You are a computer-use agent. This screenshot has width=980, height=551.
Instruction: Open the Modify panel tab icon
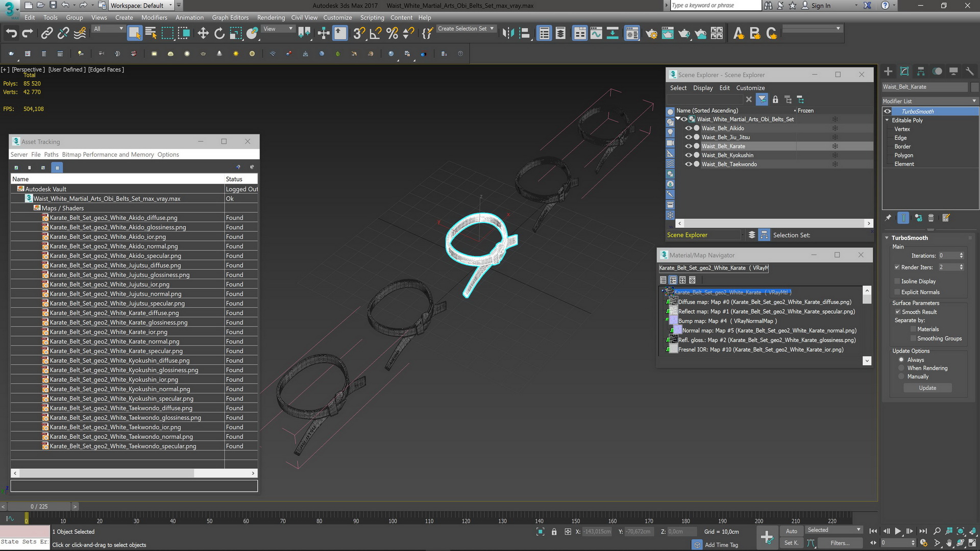point(904,71)
